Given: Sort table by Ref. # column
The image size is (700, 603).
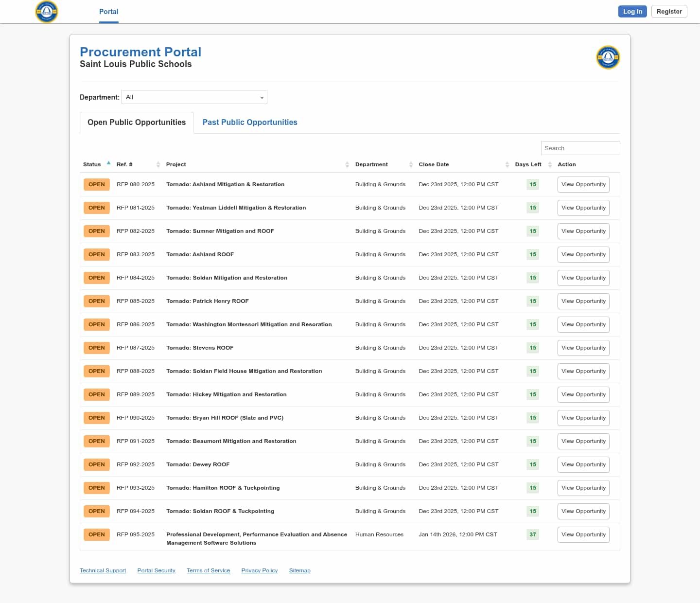Looking at the screenshot, I should coord(158,164).
